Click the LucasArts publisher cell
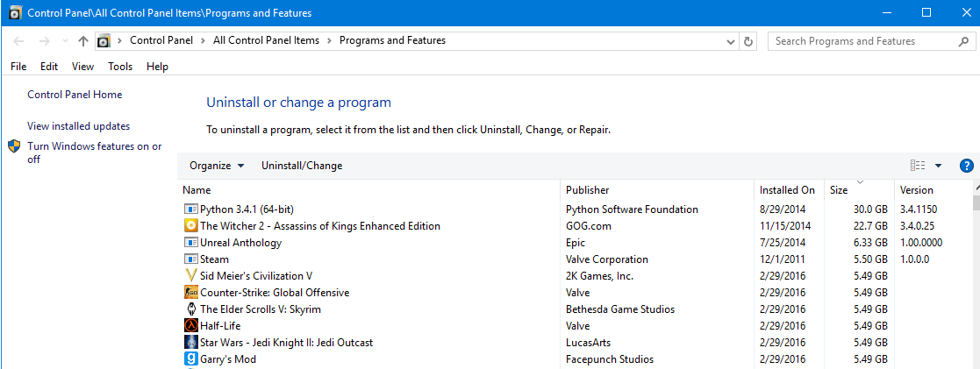 (x=588, y=342)
